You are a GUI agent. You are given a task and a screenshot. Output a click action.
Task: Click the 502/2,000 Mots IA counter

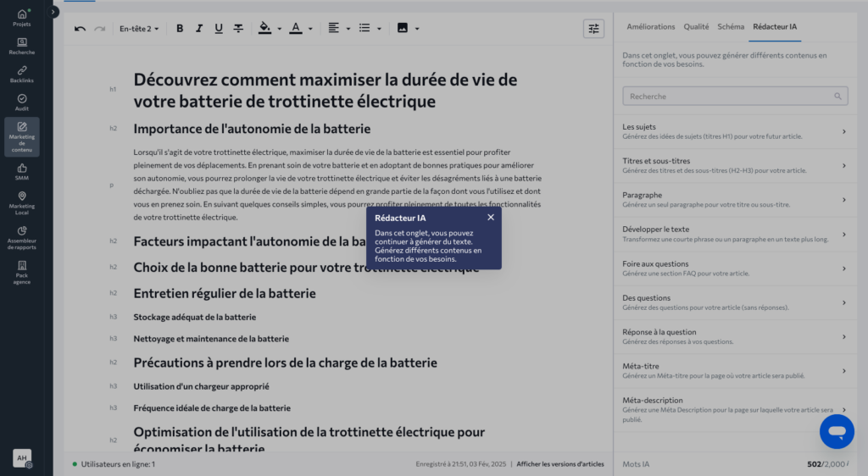(826, 464)
